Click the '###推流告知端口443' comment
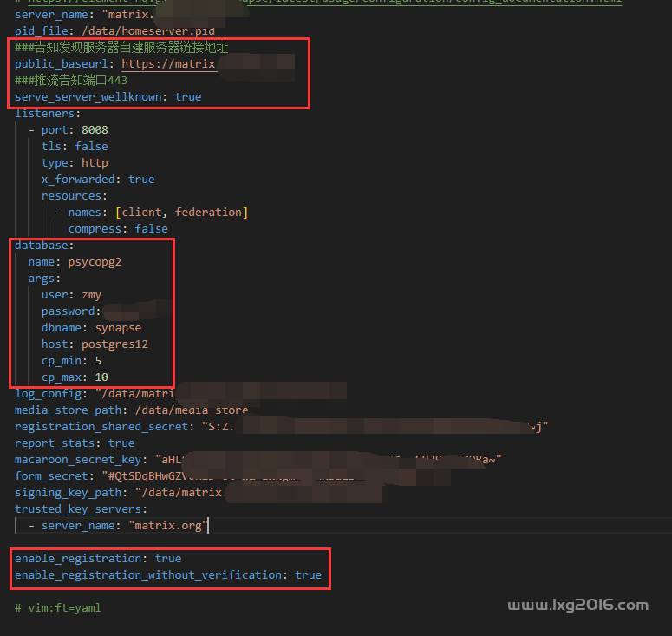The width and height of the screenshot is (672, 636). tap(71, 80)
